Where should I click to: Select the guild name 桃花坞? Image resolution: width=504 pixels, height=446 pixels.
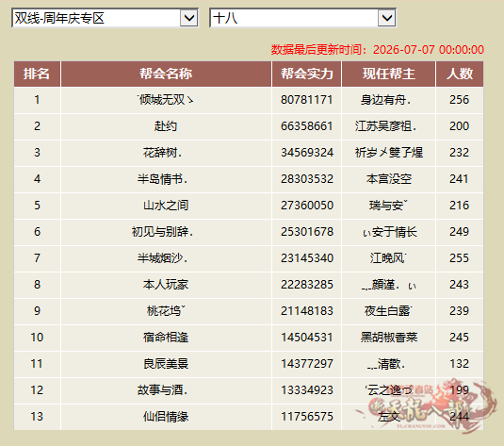point(166,311)
